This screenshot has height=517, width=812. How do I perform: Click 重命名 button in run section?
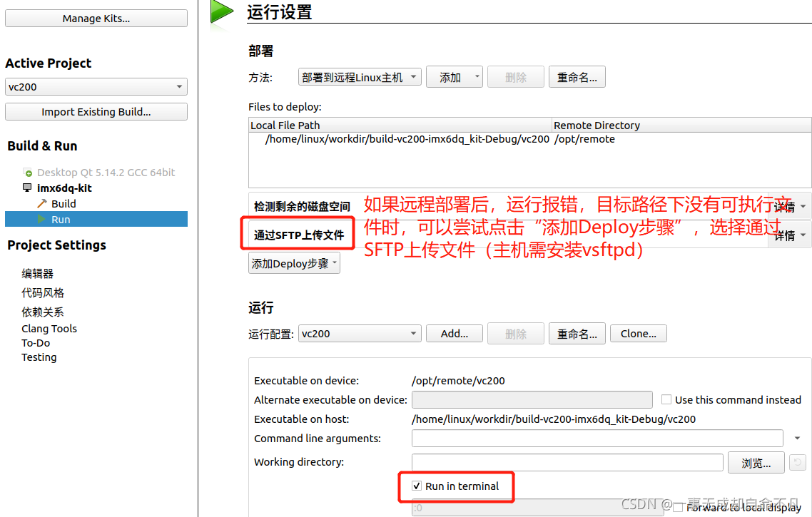[577, 334]
